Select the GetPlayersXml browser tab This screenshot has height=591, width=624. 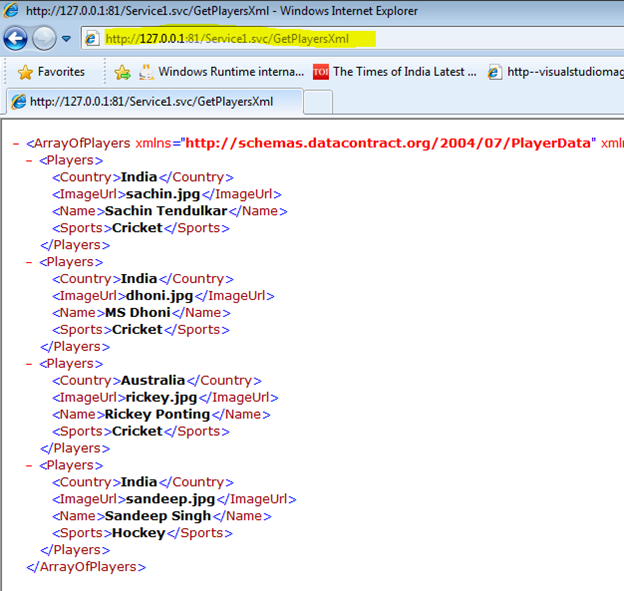tap(155, 102)
